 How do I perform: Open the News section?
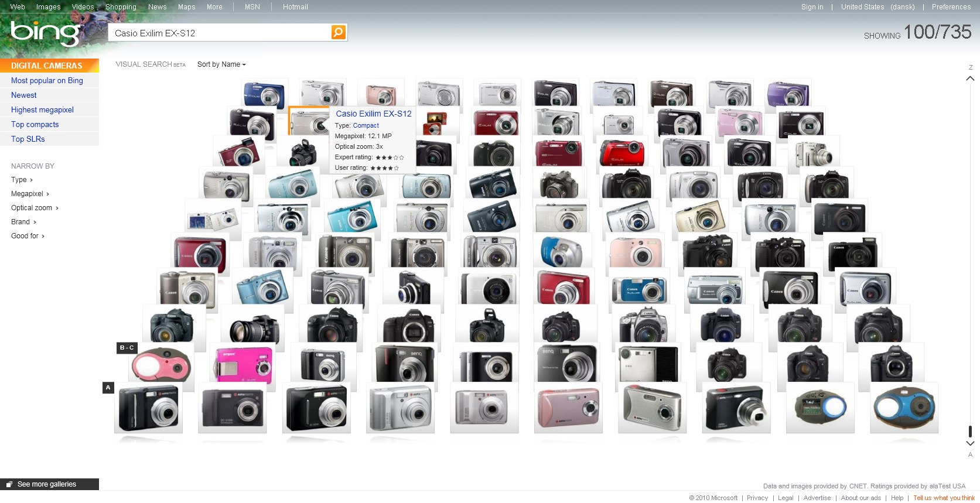[x=157, y=7]
